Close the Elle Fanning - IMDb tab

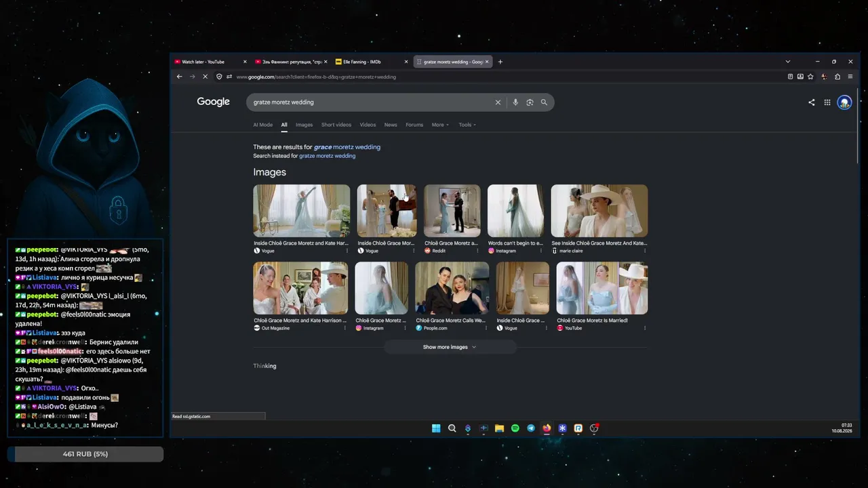(x=406, y=62)
